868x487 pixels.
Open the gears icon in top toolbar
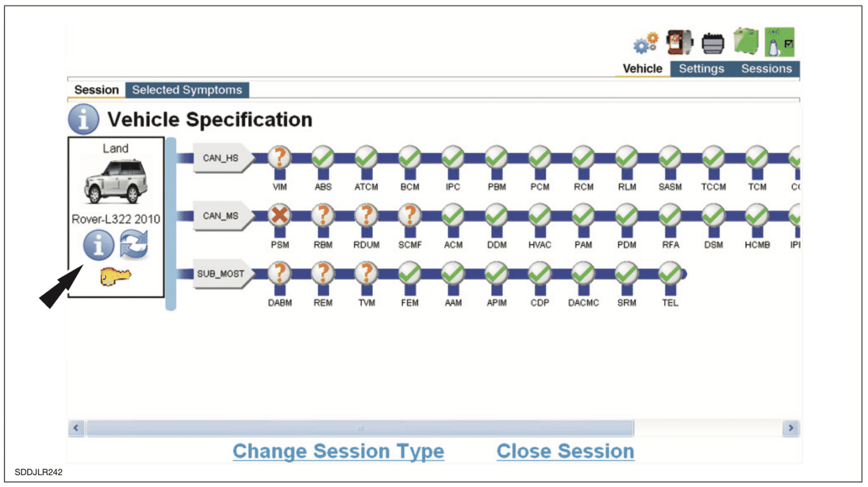coord(645,42)
